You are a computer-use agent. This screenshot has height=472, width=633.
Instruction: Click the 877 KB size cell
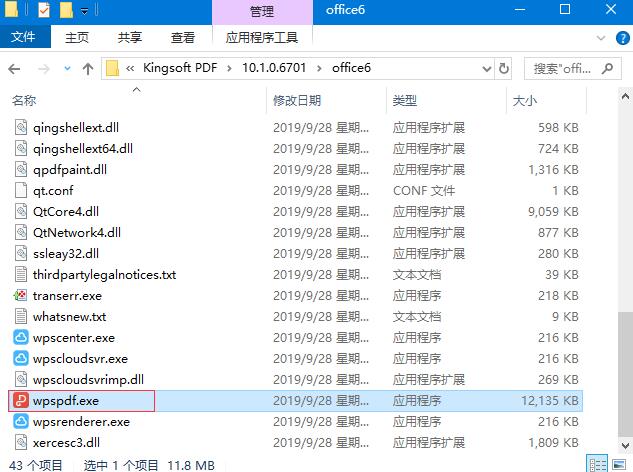tap(558, 233)
